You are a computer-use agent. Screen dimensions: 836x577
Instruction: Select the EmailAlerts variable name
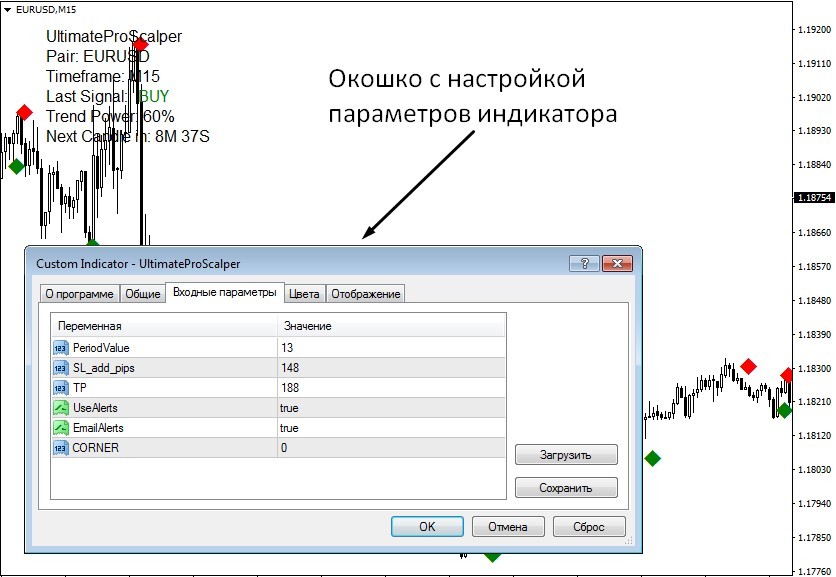point(98,428)
